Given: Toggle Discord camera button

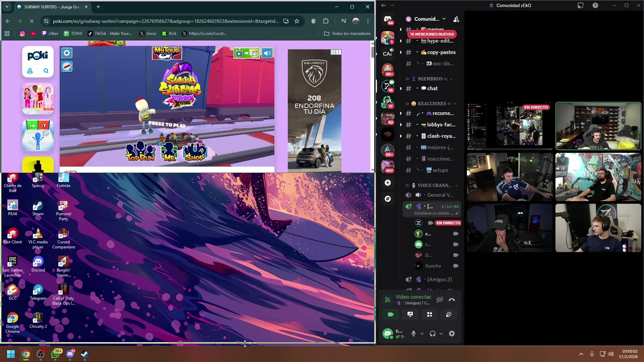Looking at the screenshot, I should 390,314.
